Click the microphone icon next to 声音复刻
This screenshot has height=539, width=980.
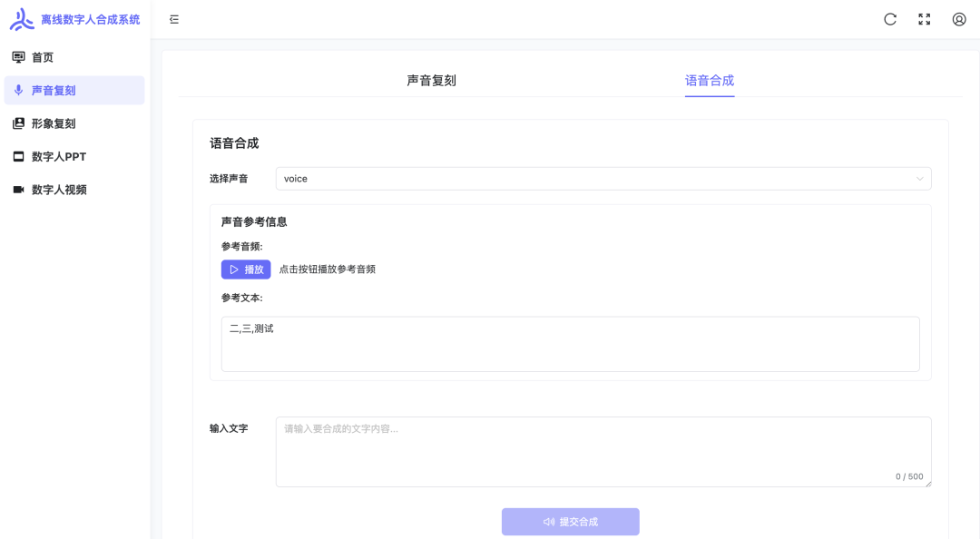[x=19, y=90]
